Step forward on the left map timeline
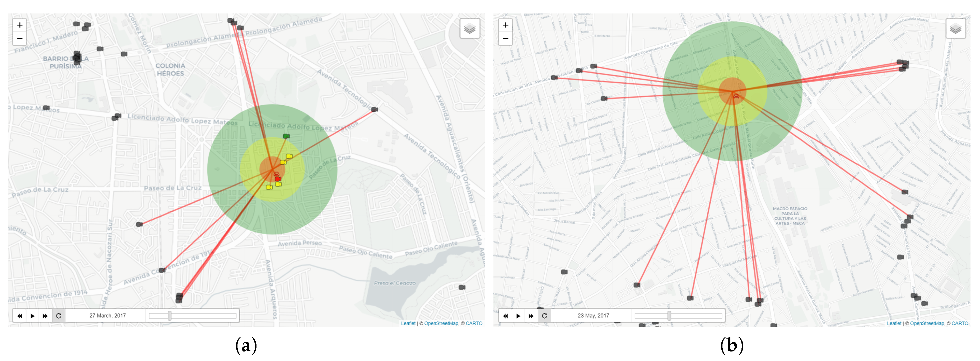Viewport: 980px width, 361px height. tap(45, 316)
